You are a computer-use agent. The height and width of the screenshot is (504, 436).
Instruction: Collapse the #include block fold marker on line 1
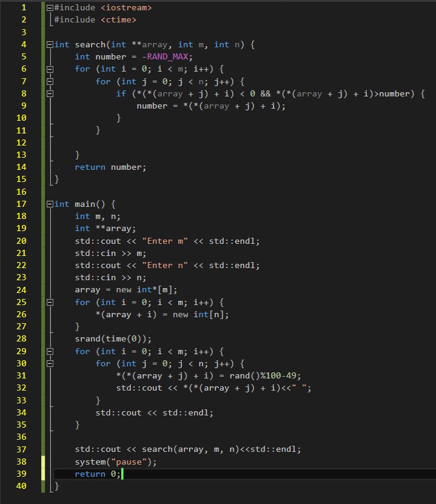(50, 8)
